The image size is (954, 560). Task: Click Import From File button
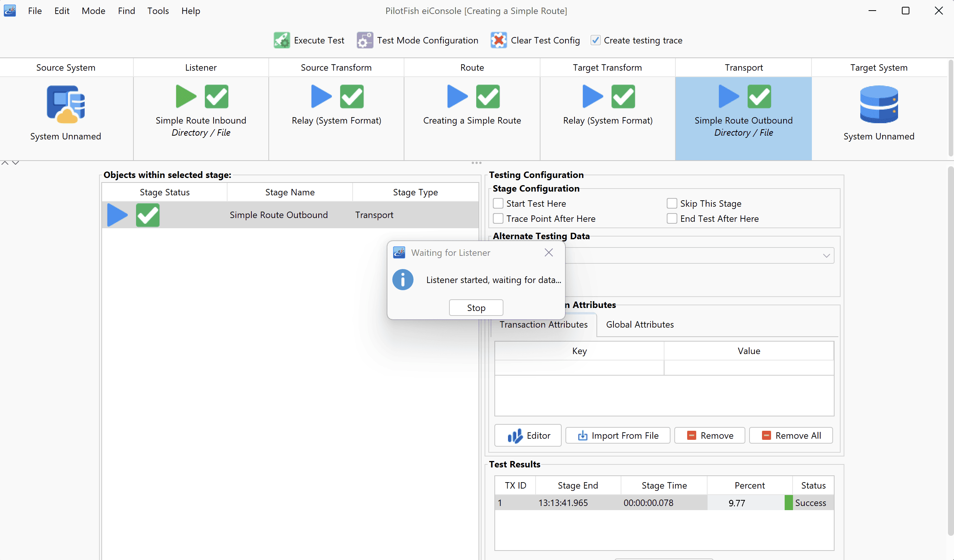click(x=618, y=436)
